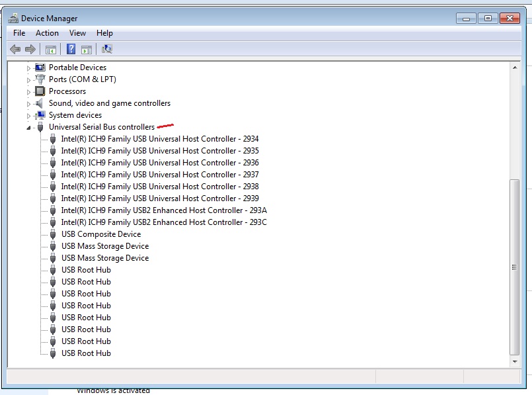Select the Processors category icon
The width and height of the screenshot is (532, 395).
[x=40, y=91]
